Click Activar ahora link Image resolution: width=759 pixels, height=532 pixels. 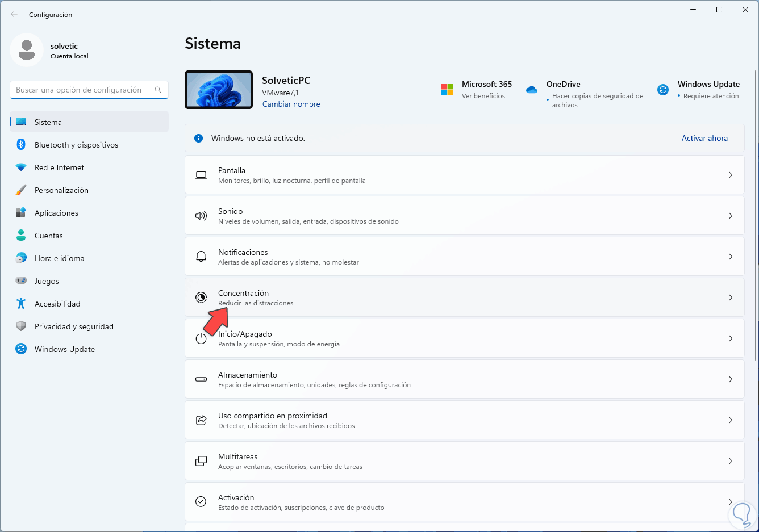click(x=704, y=138)
